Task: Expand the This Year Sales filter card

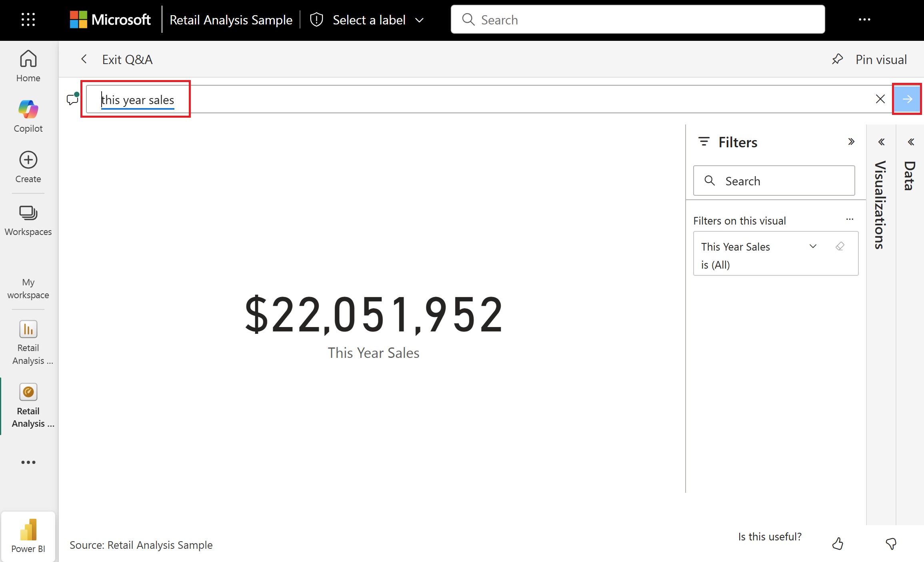Action: pyautogui.click(x=813, y=246)
